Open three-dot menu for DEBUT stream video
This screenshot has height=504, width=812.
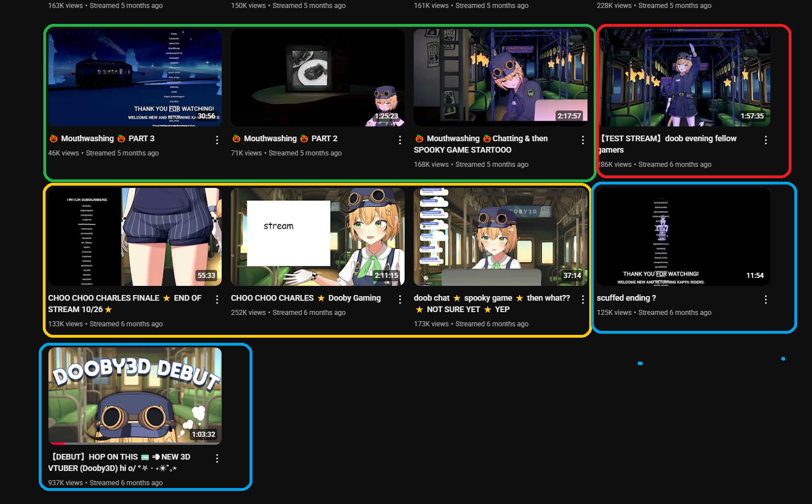click(x=217, y=458)
